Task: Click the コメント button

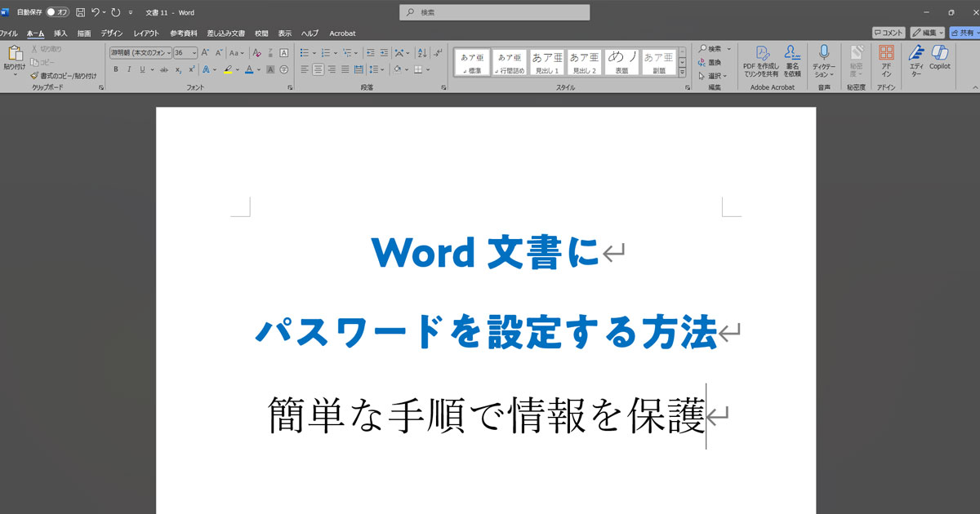Action: coord(889,33)
